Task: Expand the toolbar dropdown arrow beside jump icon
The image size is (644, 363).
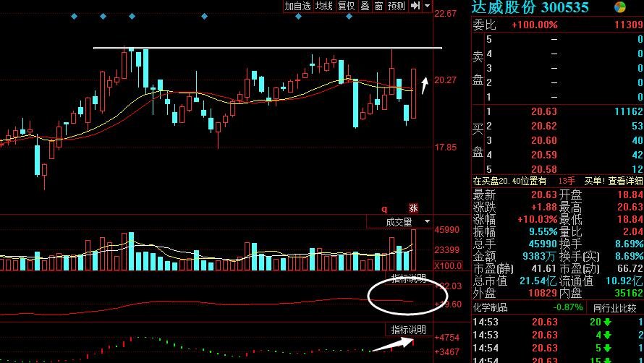Action: (x=427, y=6)
